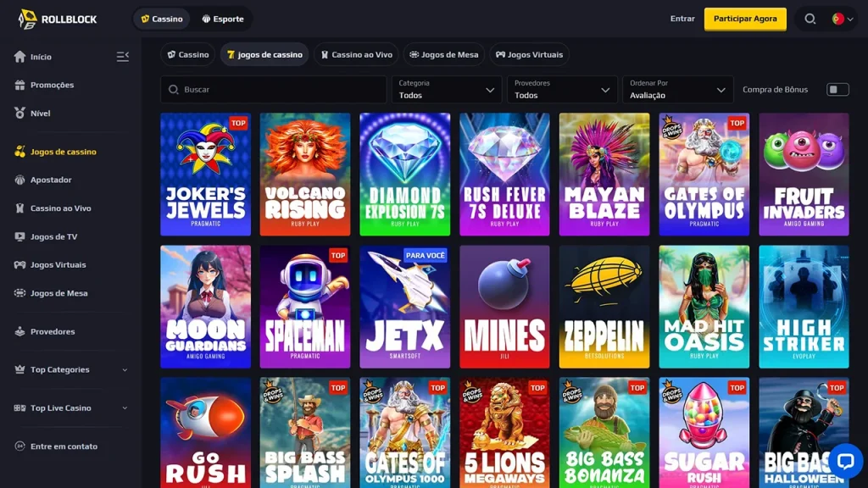
Task: Open High Striker game
Action: (804, 307)
